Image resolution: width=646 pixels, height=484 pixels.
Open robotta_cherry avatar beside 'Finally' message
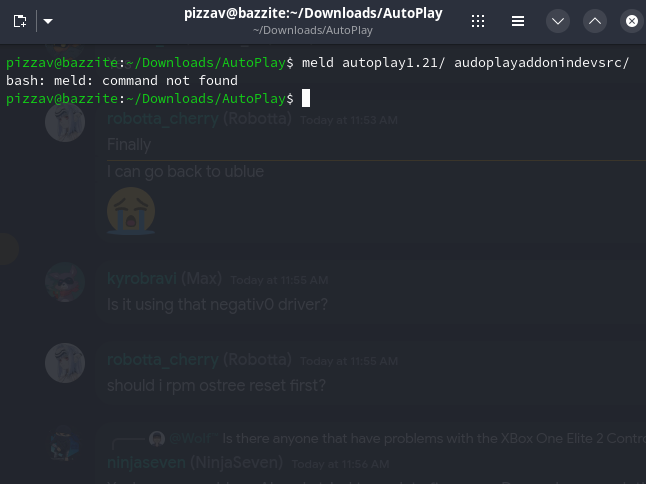click(x=65, y=123)
